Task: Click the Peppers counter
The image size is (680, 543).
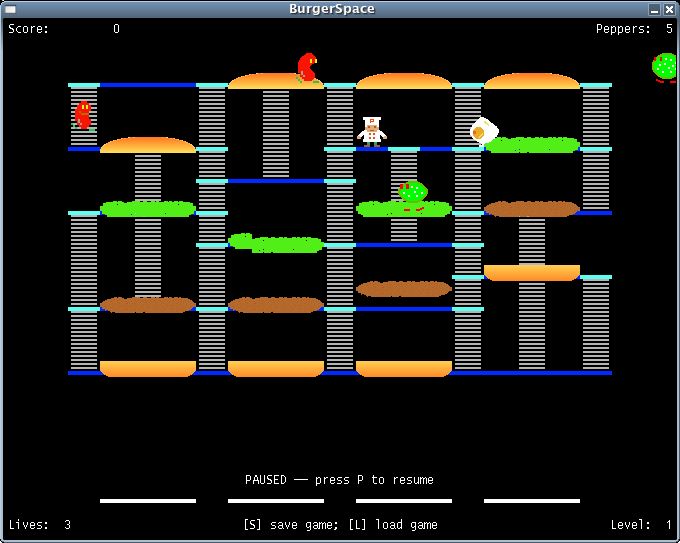Action: click(x=634, y=29)
